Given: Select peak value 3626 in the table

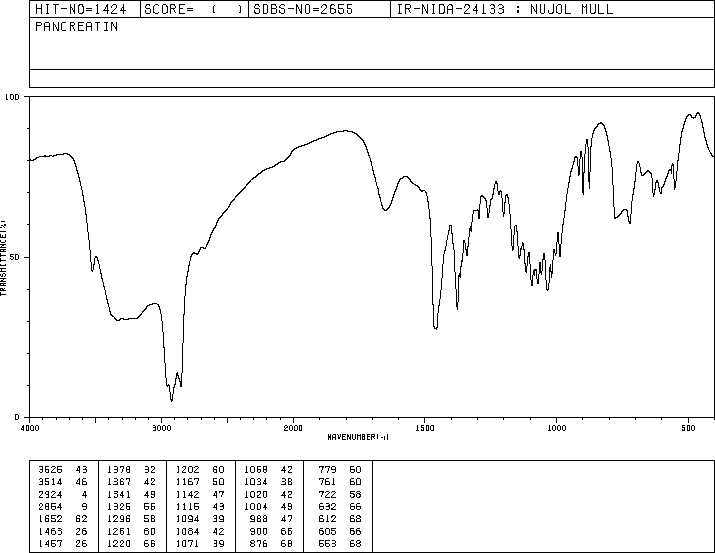Looking at the screenshot, I should coord(50,470).
